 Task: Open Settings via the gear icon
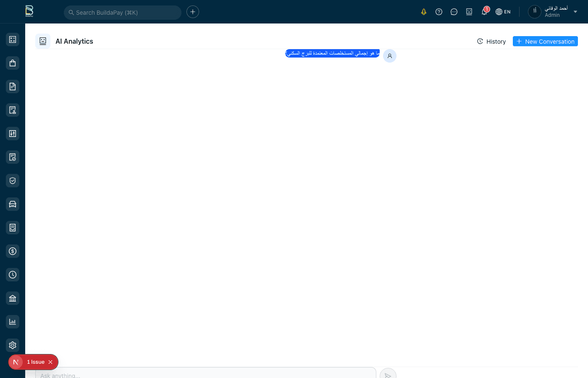(x=13, y=345)
